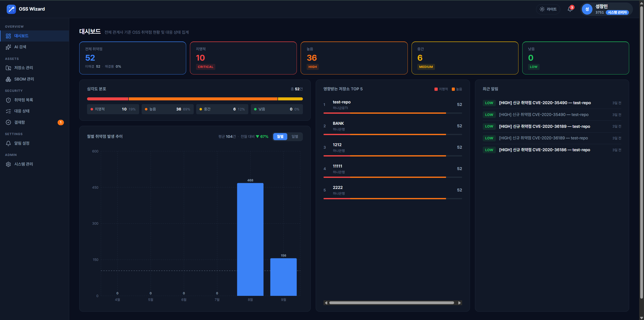The height and width of the screenshot is (320, 644).
Task: Click the right arrow of horizontal scrollbar
Action: [x=460, y=303]
